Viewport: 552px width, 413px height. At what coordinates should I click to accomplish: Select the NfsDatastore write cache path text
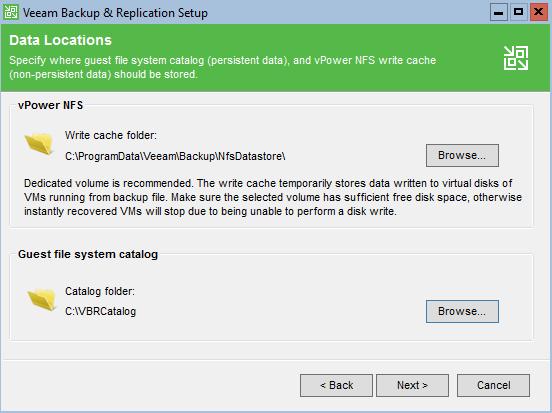coord(175,156)
